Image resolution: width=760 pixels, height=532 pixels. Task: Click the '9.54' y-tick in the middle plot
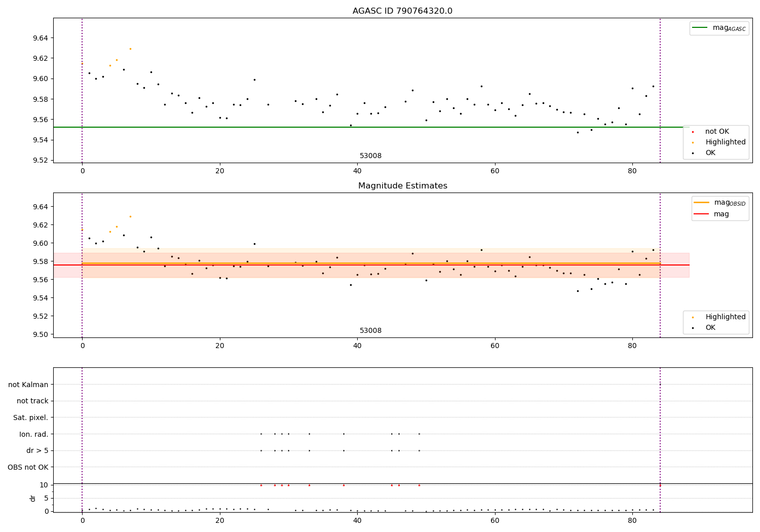pyautogui.click(x=41, y=298)
